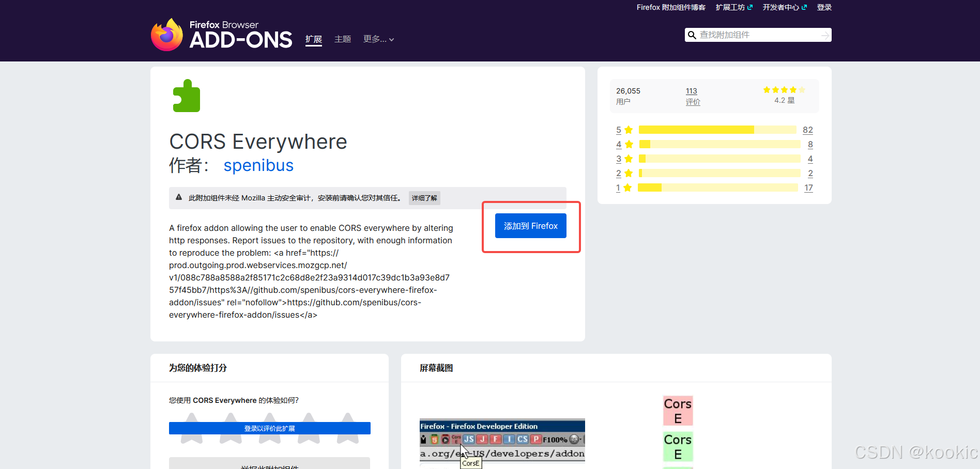Click the 详细了解 button in warning

424,198
